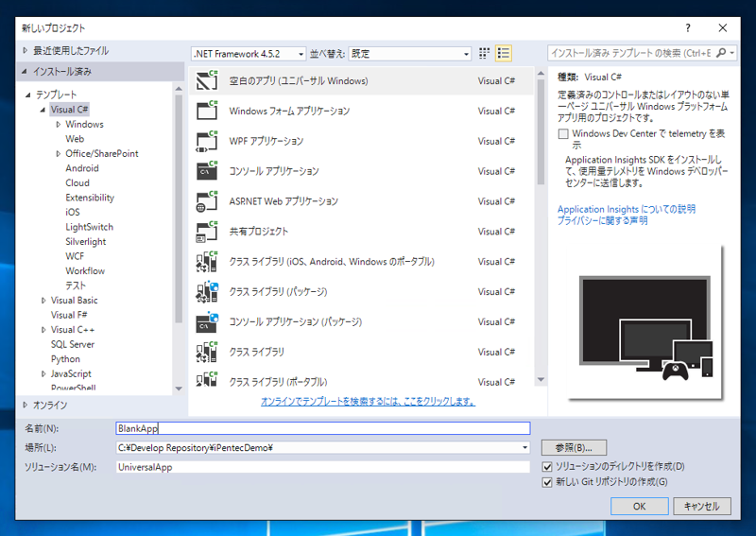
Task: Open search options dropdown arrow
Action: click(x=732, y=53)
